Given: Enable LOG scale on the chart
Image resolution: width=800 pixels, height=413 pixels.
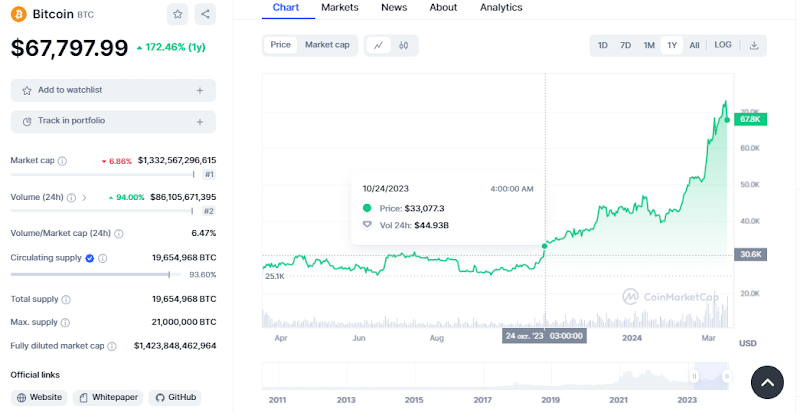Looking at the screenshot, I should (722, 45).
